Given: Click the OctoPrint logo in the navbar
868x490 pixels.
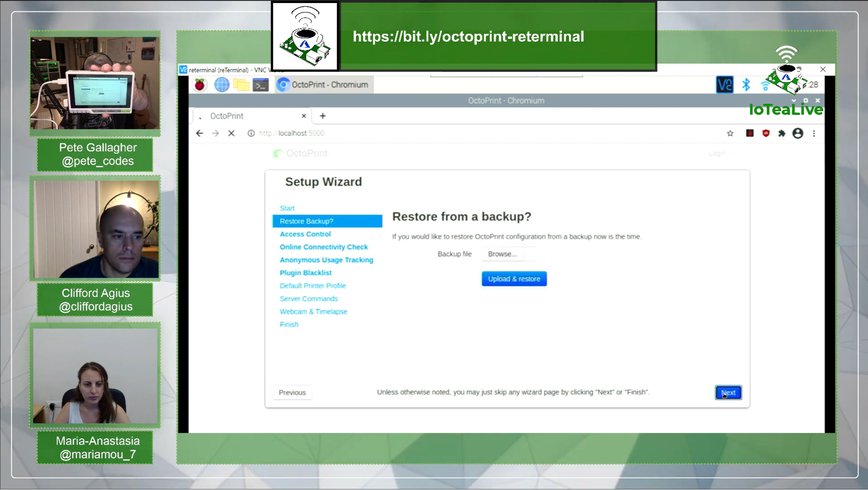Looking at the screenshot, I should tap(300, 153).
